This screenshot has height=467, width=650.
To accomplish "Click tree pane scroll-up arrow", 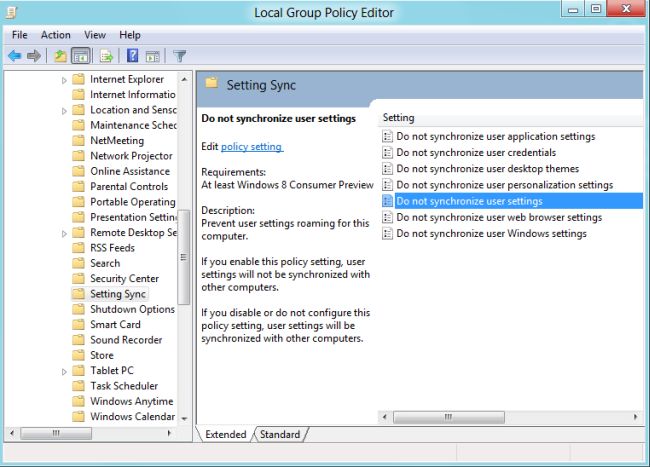I will coord(184,79).
